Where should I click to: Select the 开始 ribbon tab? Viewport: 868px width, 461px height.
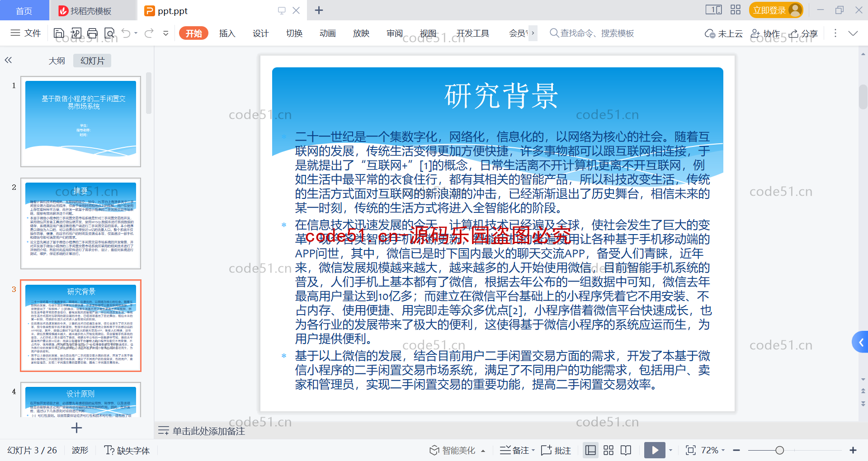click(x=193, y=33)
